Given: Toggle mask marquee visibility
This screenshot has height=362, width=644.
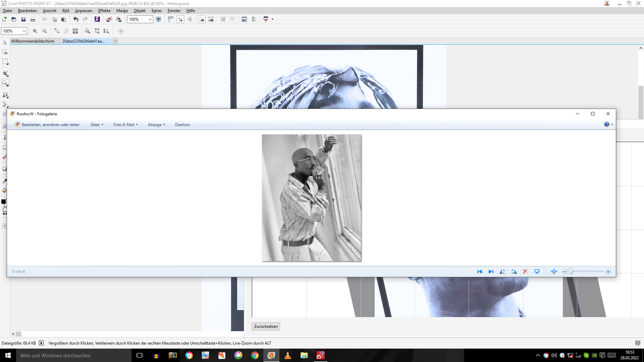Looking at the screenshot, I should coord(202,19).
